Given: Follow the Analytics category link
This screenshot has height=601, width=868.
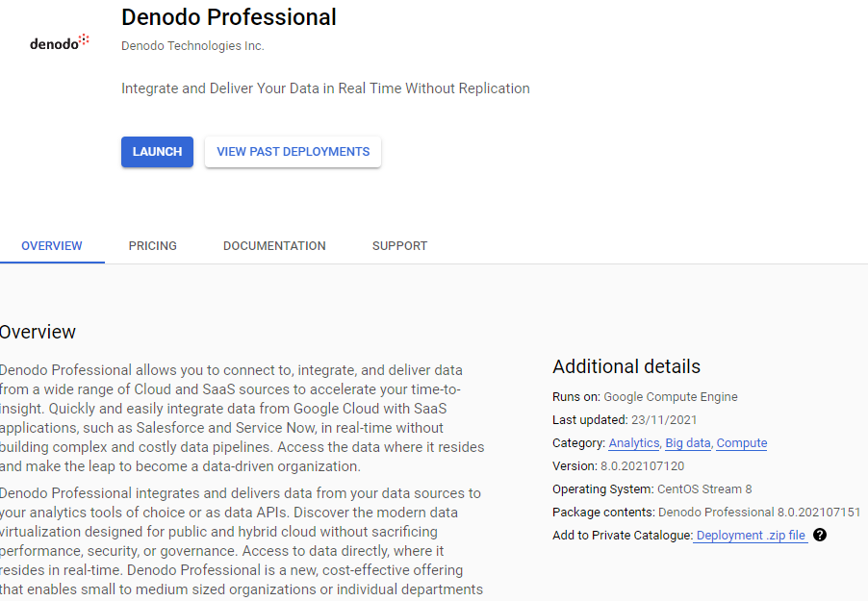Looking at the screenshot, I should [634, 443].
